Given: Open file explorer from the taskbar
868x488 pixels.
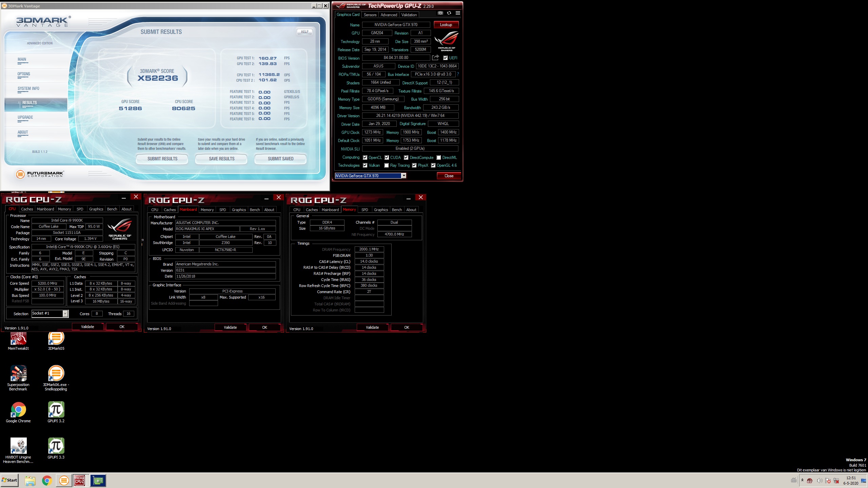Looking at the screenshot, I should coord(30,481).
